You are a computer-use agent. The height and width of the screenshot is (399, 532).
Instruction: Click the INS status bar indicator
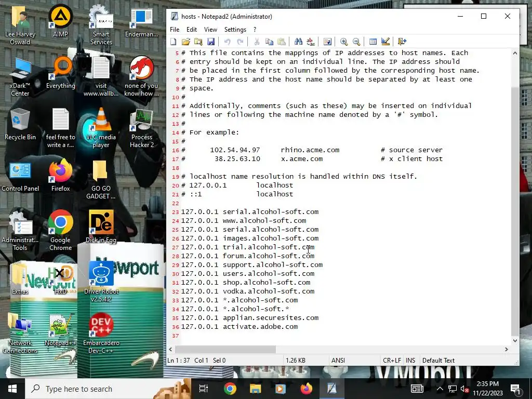point(410,361)
